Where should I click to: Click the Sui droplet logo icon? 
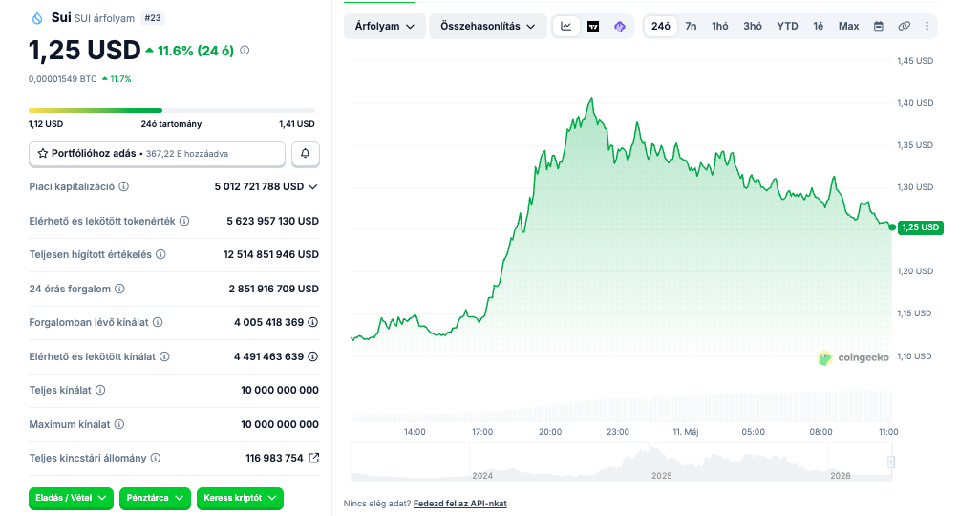[x=37, y=18]
